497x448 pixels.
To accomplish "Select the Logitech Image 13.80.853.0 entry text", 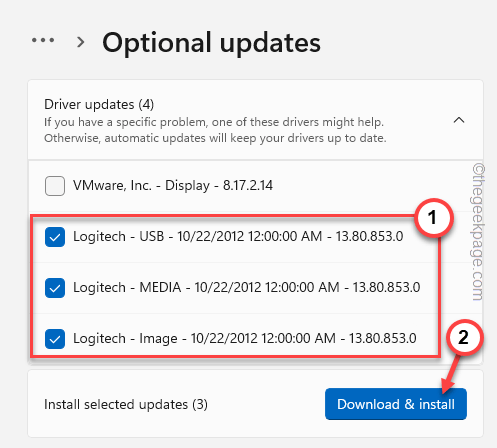I will 245,338.
